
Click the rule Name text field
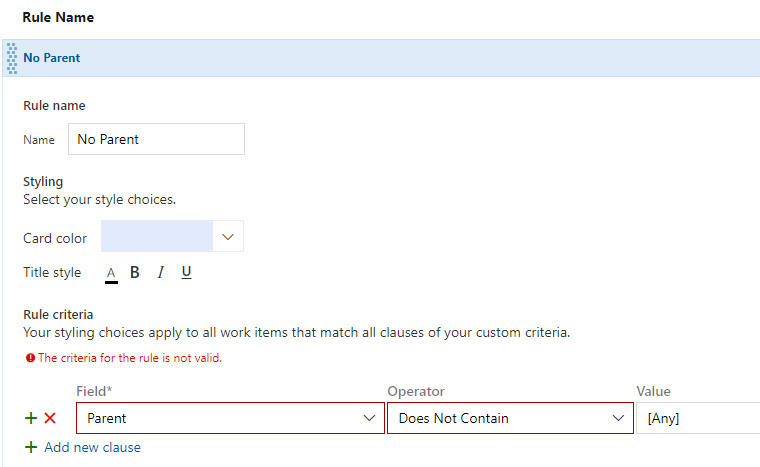tap(156, 139)
